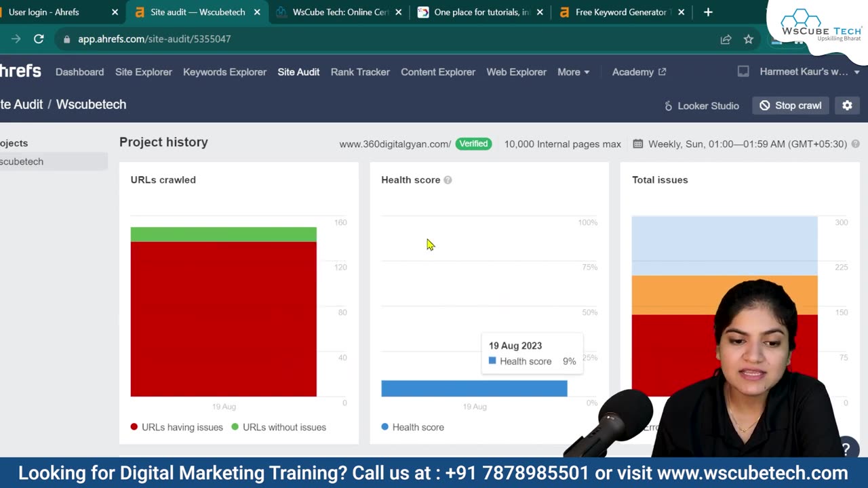This screenshot has height=488, width=868.
Task: Close the 'Free Keyword Generator' tab
Action: coord(681,12)
